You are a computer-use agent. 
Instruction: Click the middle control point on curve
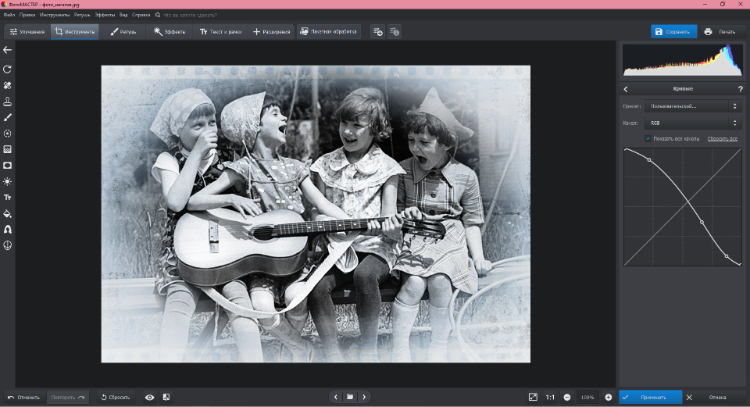click(x=701, y=222)
